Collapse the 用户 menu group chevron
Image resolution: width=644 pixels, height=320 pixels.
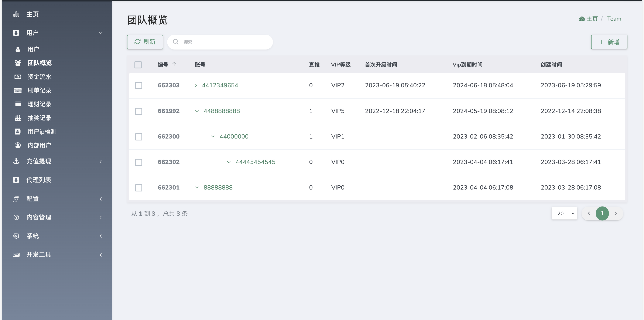tap(101, 33)
